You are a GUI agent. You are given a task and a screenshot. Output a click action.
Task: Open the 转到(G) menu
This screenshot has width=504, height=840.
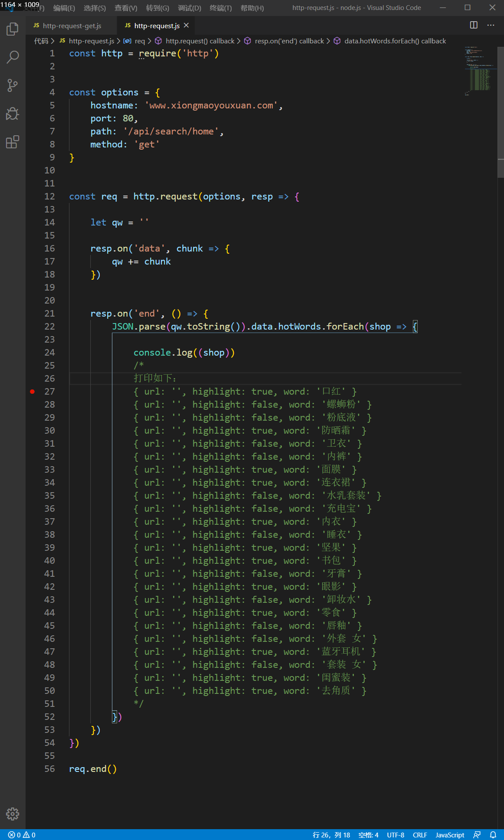pyautogui.click(x=157, y=8)
